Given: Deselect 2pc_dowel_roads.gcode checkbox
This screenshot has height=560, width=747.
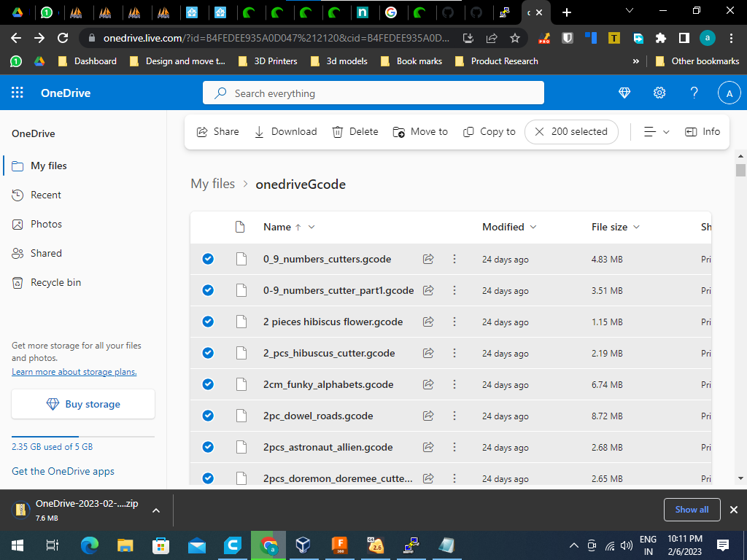Looking at the screenshot, I should click(208, 416).
